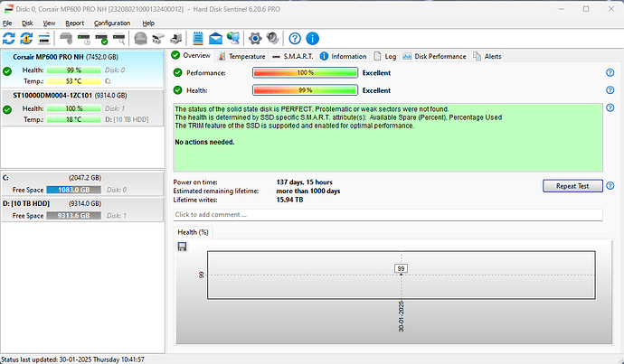Open the Disk menu

[27, 23]
